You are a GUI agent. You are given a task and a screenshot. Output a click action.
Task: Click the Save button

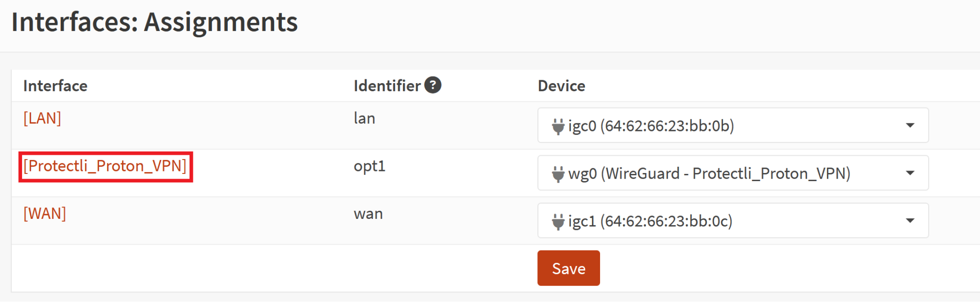pos(568,268)
